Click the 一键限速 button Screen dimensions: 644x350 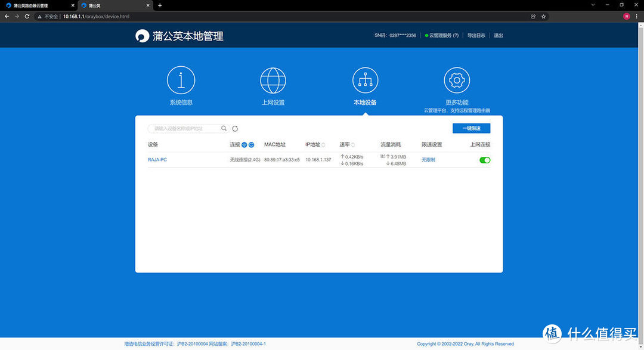472,128
